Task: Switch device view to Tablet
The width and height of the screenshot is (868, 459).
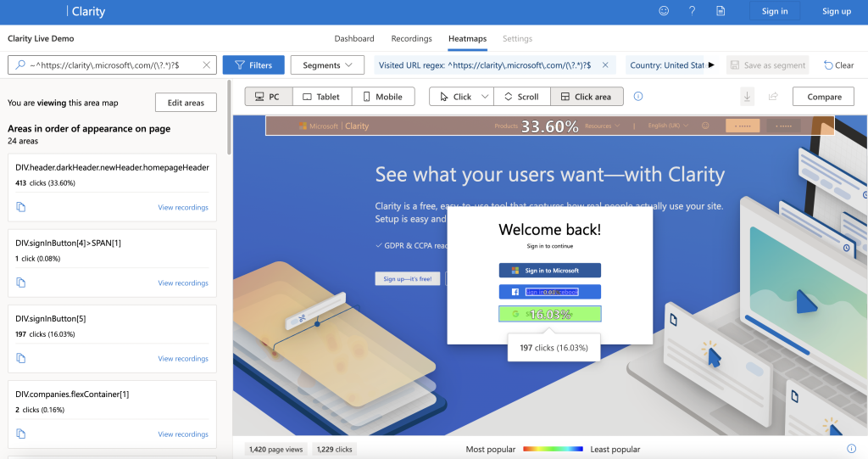Action: pos(322,97)
